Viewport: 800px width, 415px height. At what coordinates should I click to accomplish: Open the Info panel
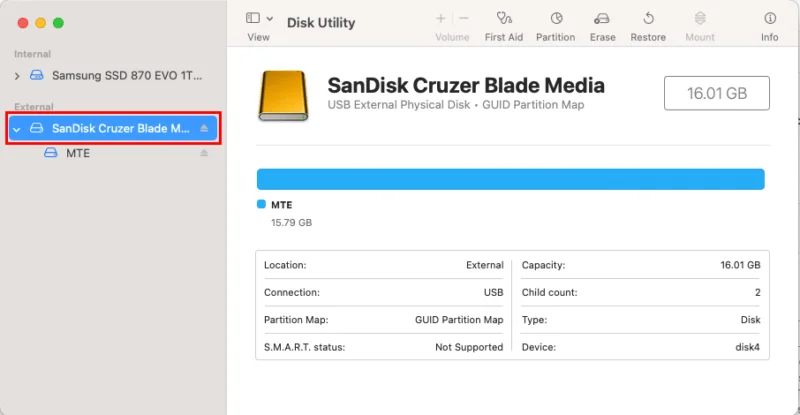pos(769,27)
